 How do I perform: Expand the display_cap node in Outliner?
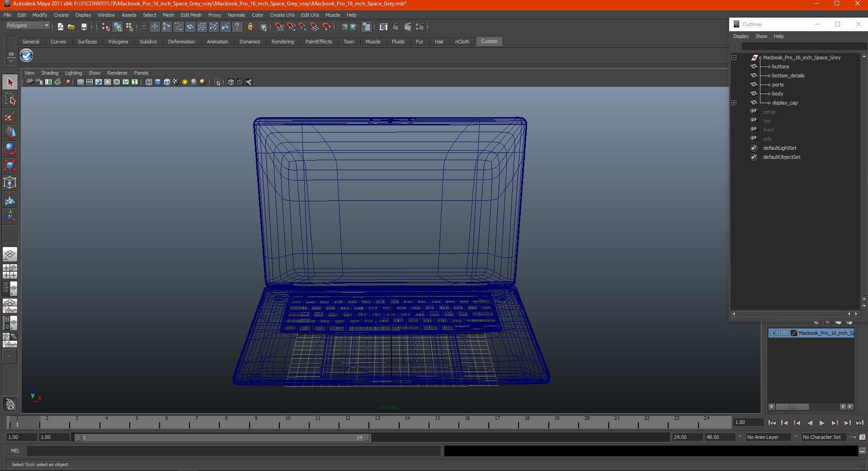(734, 103)
